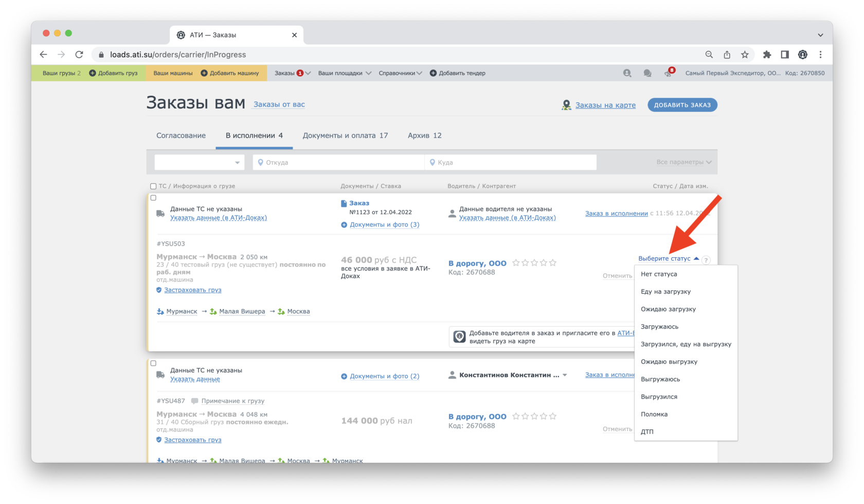This screenshot has height=504, width=864.
Task: Click help question mark near Выберите статус
Action: tap(706, 260)
